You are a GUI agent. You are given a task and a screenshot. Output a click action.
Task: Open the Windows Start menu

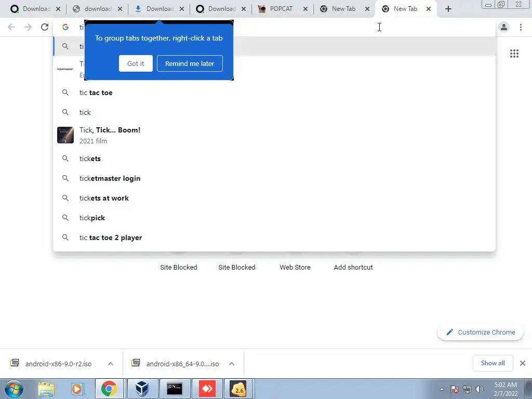click(14, 389)
